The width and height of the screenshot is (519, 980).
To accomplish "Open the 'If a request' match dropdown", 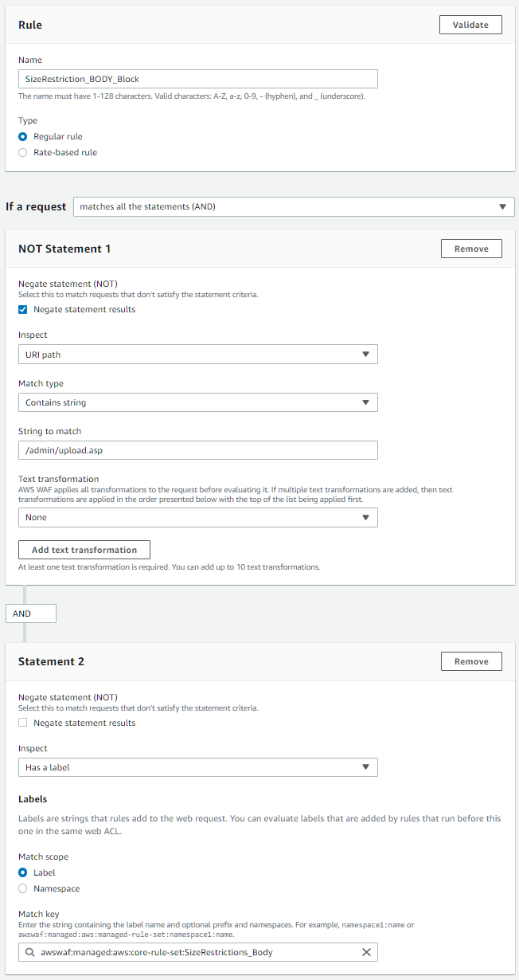I will (294, 206).
